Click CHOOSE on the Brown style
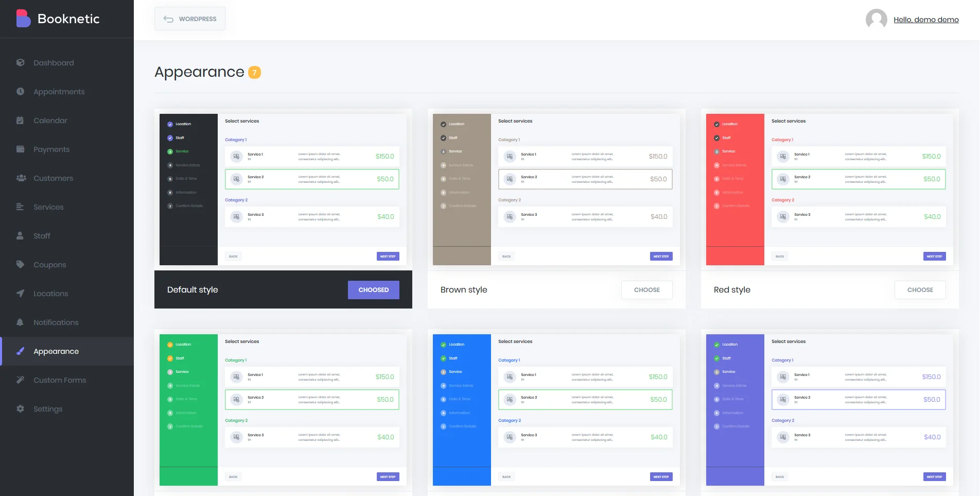 coord(646,289)
